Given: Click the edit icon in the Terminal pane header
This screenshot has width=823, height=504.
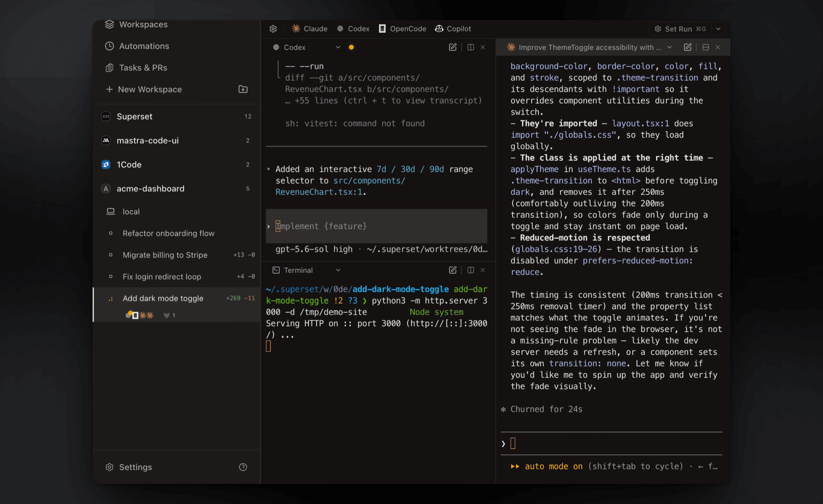Looking at the screenshot, I should tap(453, 270).
